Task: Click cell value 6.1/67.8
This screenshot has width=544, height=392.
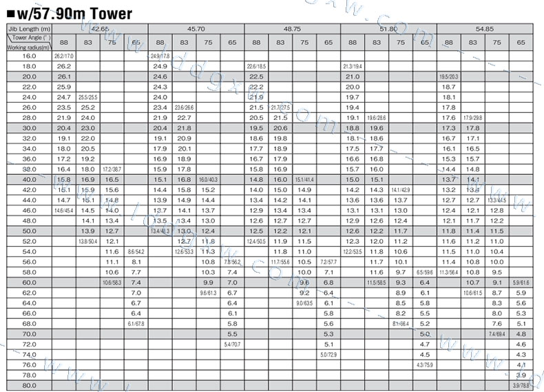Action: (x=136, y=324)
